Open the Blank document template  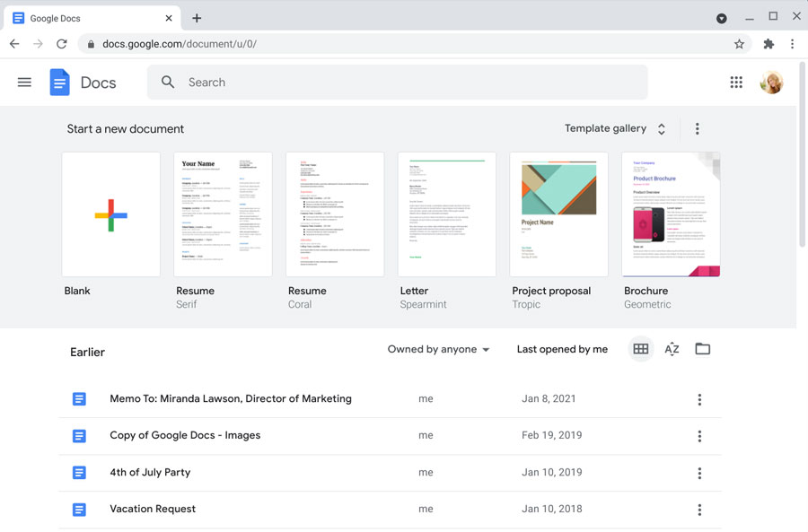point(110,214)
